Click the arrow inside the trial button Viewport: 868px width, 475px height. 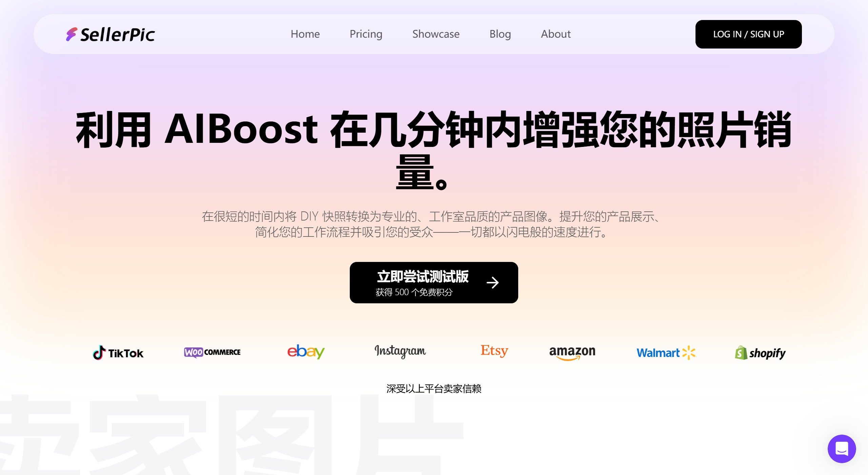(493, 282)
